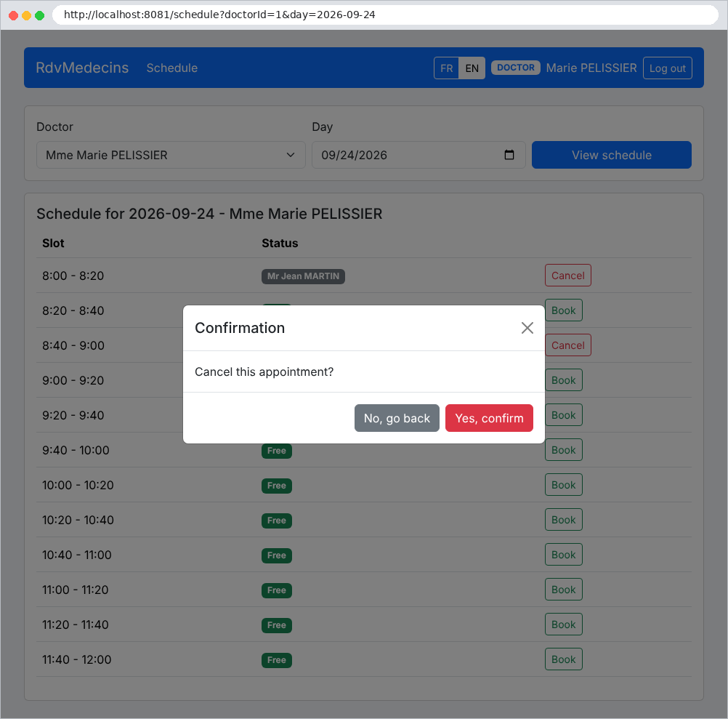
Task: Click the Free badge for 9:40 - 10:00
Action: coord(276,451)
